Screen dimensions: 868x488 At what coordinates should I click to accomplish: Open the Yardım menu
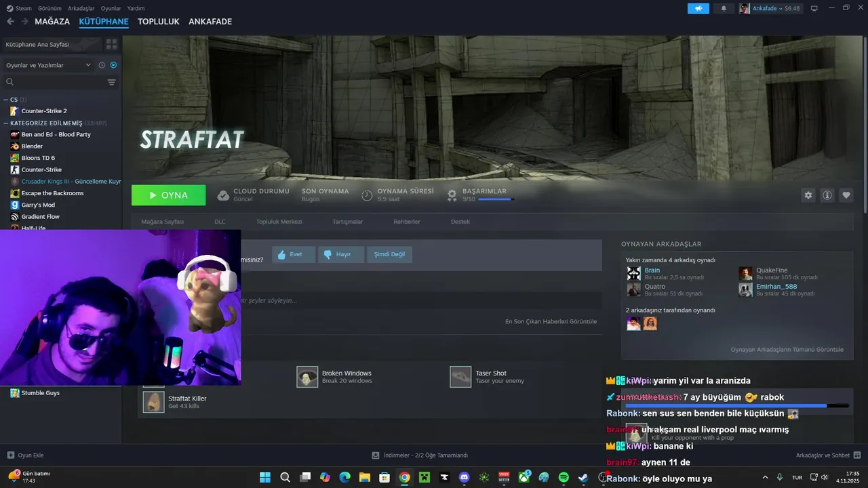point(136,8)
